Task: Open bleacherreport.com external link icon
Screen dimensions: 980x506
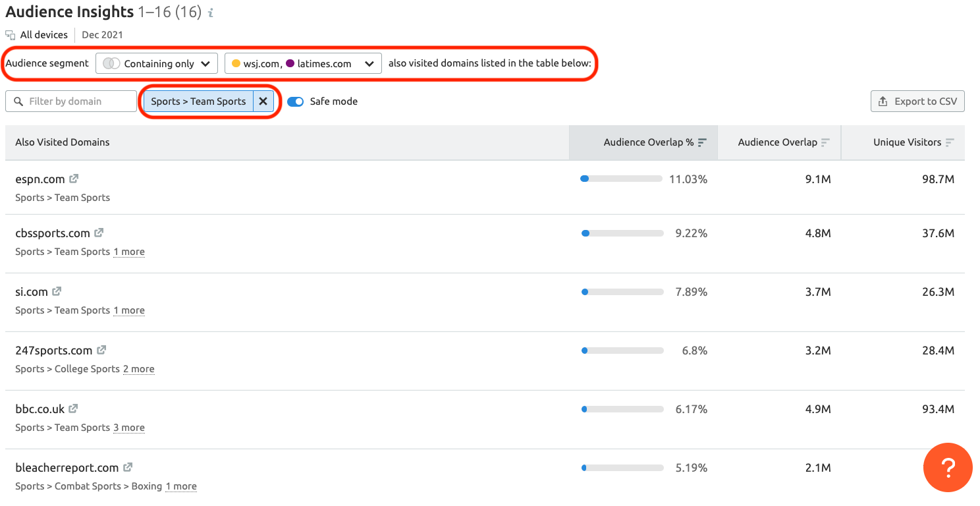Action: [128, 467]
